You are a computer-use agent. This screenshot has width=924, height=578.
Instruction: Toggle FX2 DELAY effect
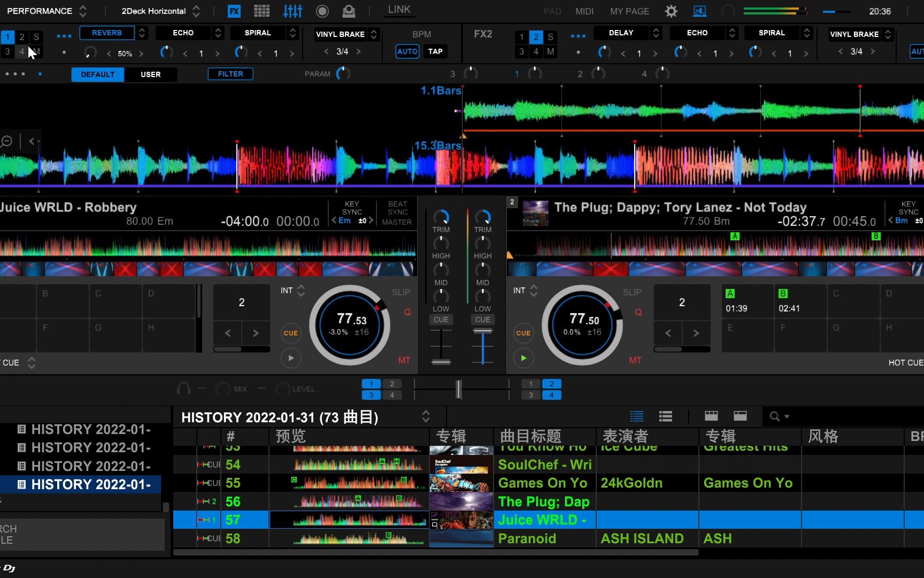pyautogui.click(x=621, y=33)
